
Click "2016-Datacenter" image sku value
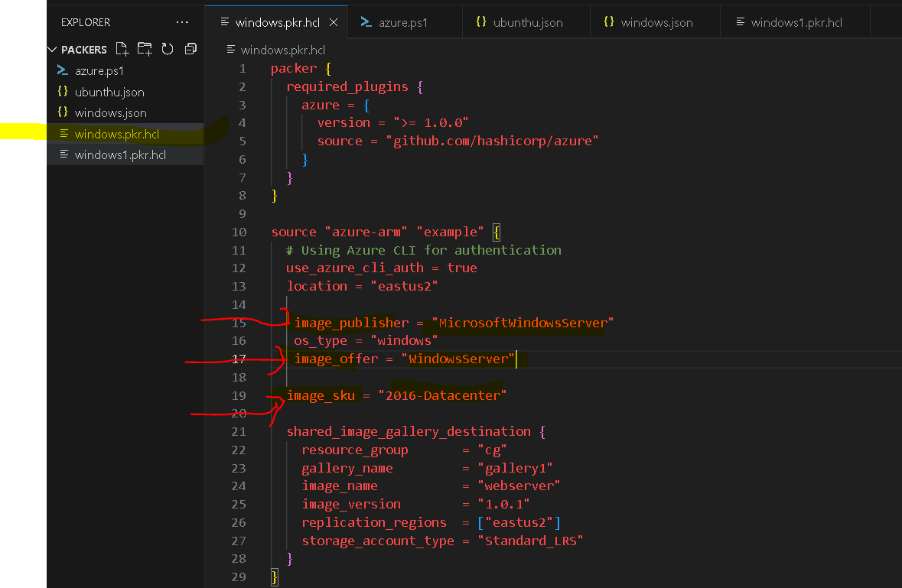(x=442, y=395)
